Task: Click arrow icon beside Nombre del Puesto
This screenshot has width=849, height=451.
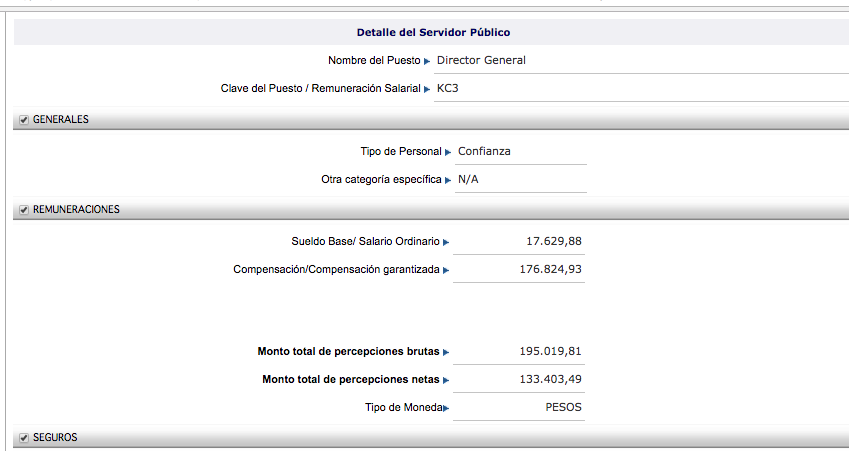Action: coord(427,61)
